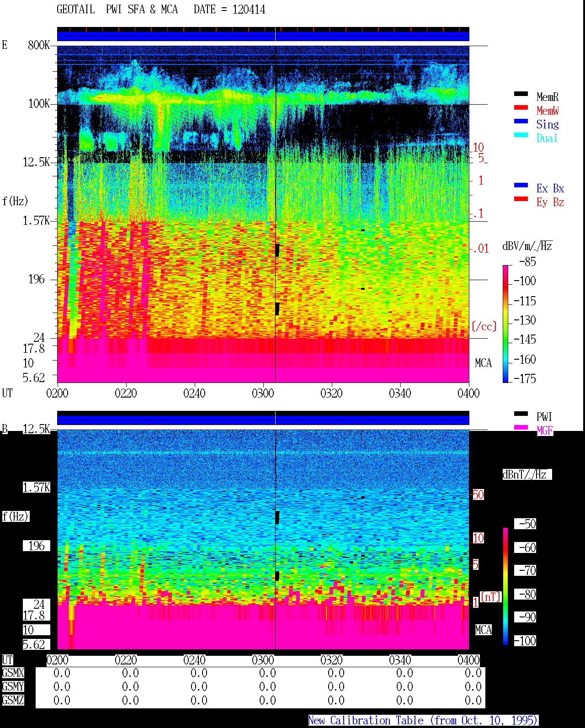The width and height of the screenshot is (585, 728).
Task: Click the blue mode status bar above E panel
Action: [263, 36]
